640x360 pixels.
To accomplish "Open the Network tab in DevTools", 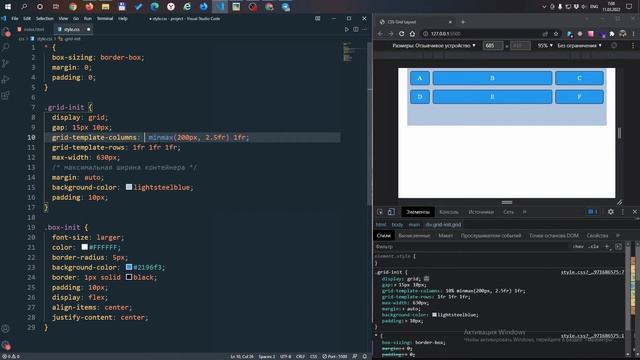I will tap(509, 212).
